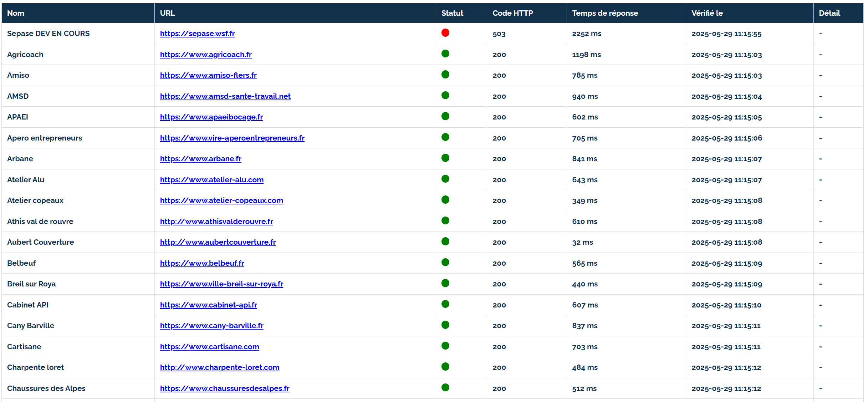Click the Breil sur Roya status dot
This screenshot has width=868, height=402.
pyautogui.click(x=445, y=283)
